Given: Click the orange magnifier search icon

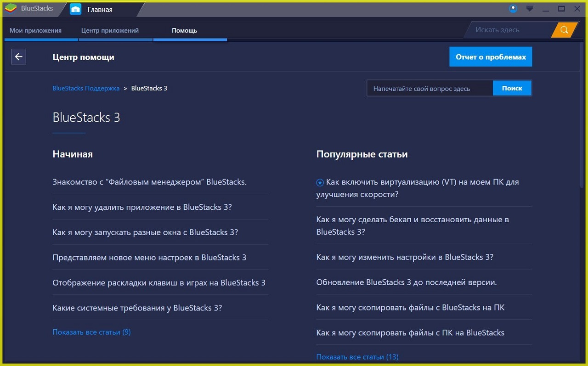Looking at the screenshot, I should (x=564, y=30).
